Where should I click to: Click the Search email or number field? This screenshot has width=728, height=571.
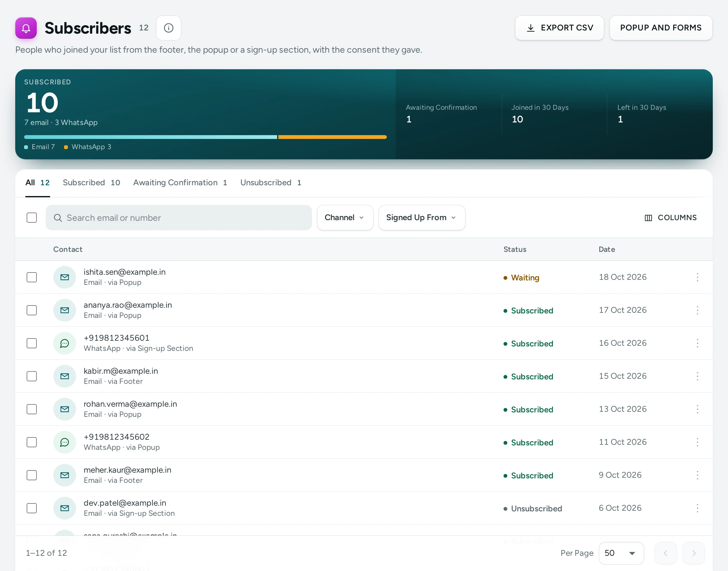point(179,218)
